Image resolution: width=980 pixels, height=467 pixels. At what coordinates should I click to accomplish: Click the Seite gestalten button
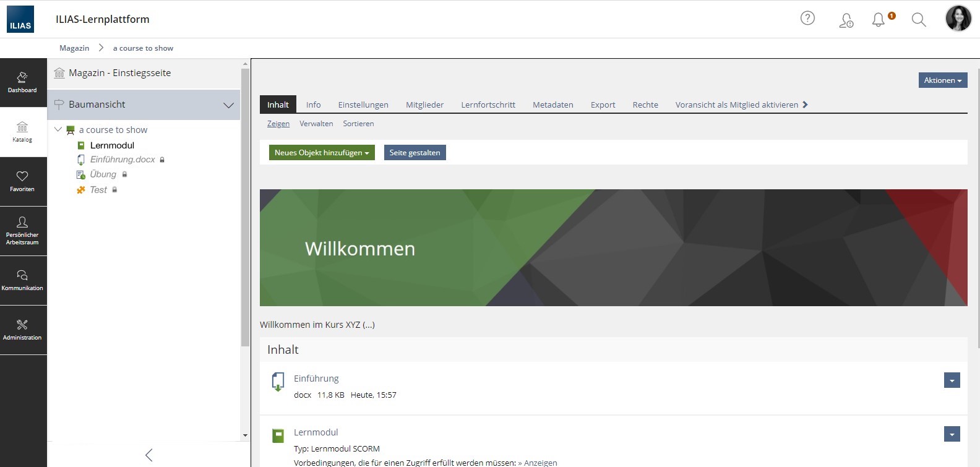click(x=415, y=153)
